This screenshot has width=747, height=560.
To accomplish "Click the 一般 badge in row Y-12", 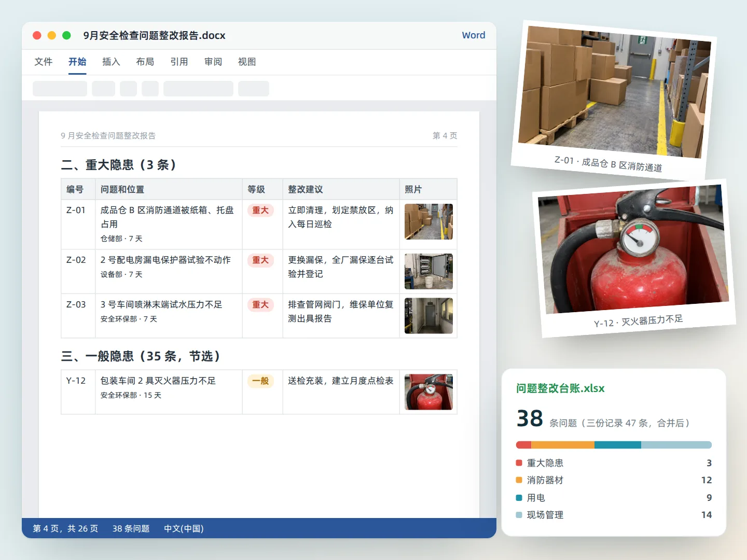I will click(x=260, y=381).
